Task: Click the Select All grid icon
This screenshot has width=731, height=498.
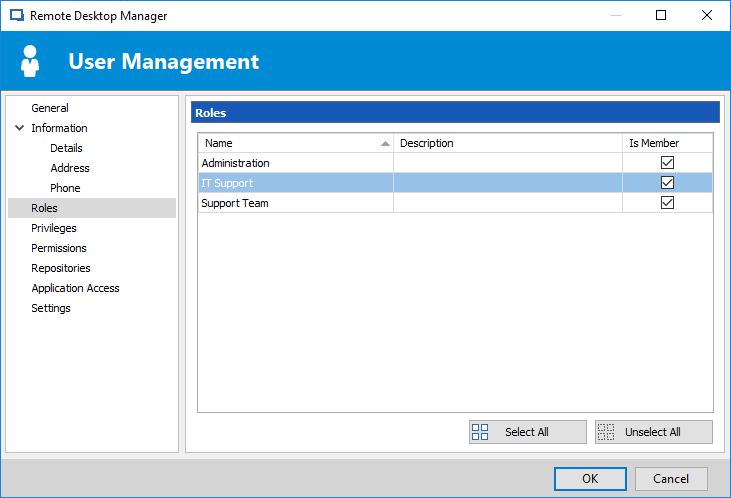Action: click(x=480, y=432)
